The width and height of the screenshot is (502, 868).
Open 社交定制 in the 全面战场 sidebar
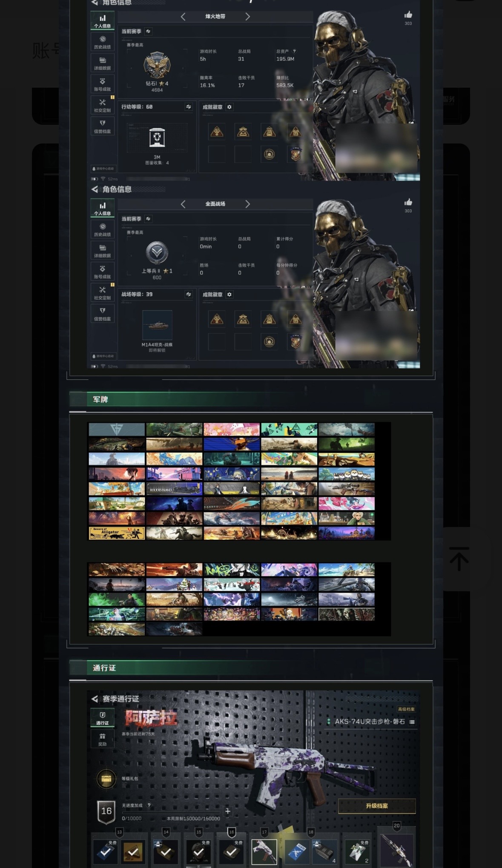pos(102,292)
